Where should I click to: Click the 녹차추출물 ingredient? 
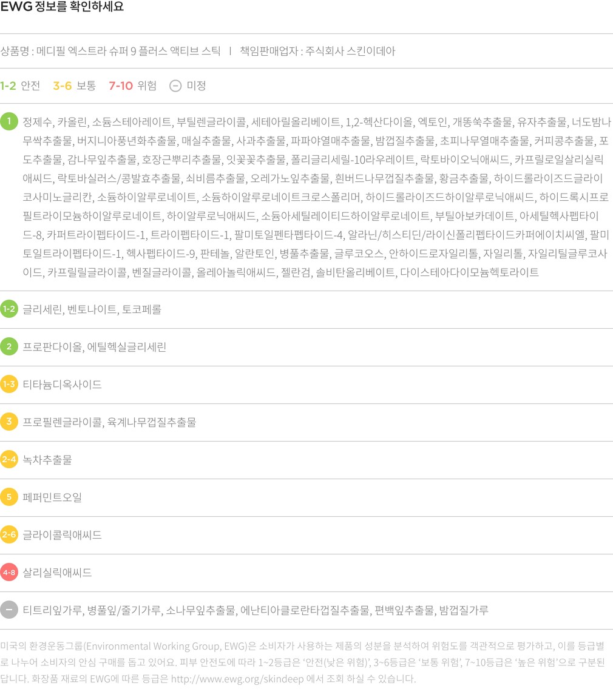click(x=47, y=460)
